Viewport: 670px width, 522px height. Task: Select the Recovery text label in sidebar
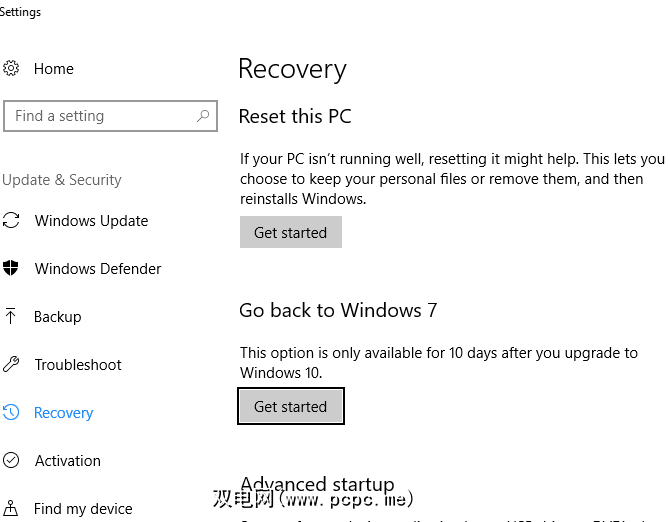[x=63, y=413]
